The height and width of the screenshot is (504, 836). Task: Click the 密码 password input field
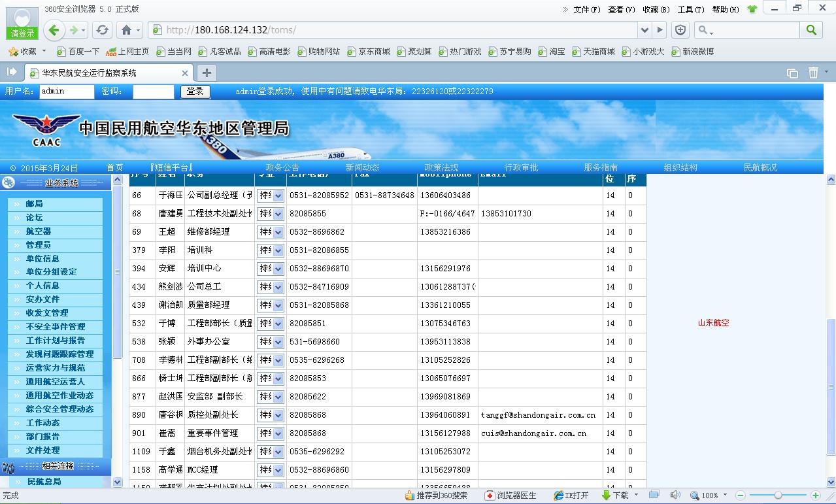coord(153,92)
